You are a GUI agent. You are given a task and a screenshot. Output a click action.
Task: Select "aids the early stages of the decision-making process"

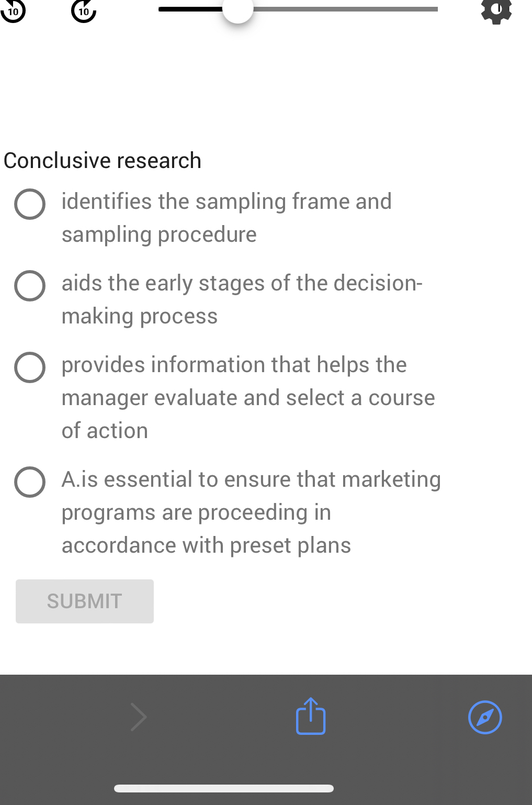tap(30, 286)
